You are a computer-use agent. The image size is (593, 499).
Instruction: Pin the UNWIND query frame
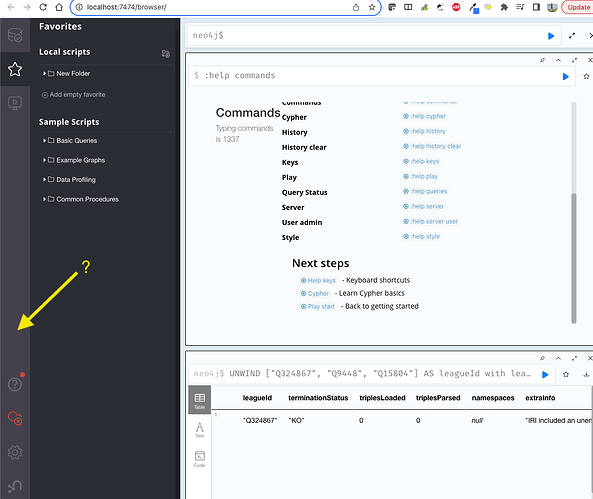[542, 358]
